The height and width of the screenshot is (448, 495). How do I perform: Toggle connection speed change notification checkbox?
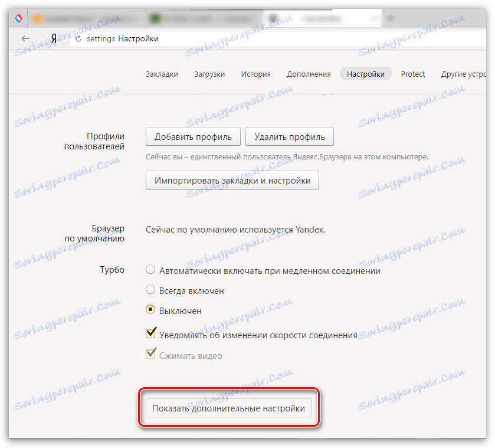150,333
